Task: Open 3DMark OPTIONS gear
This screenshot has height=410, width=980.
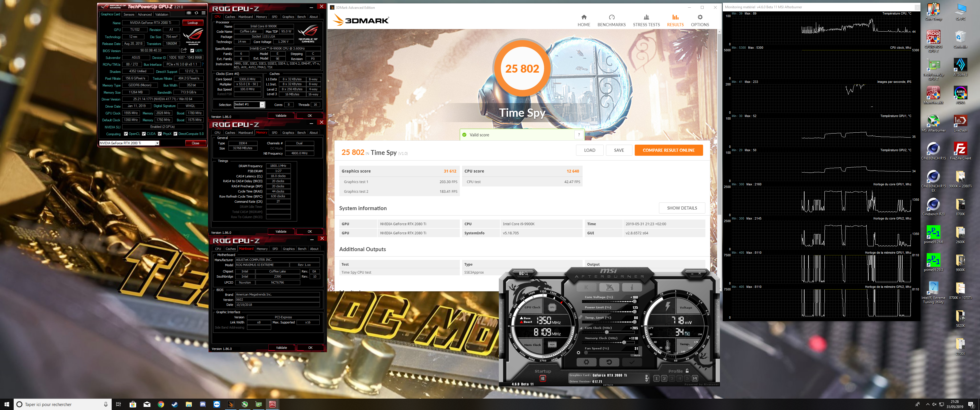Action: tap(700, 20)
